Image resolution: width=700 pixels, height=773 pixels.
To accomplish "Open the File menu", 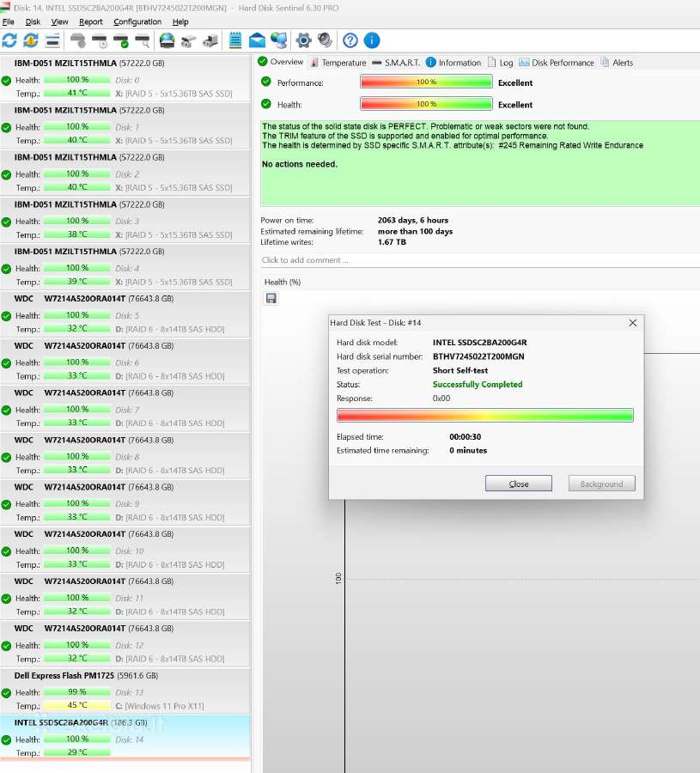I will pos(8,21).
